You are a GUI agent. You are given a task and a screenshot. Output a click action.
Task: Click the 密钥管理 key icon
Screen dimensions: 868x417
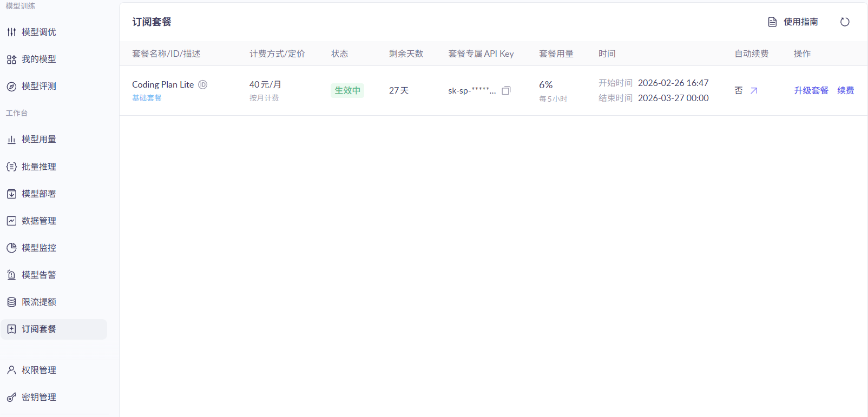point(11,398)
